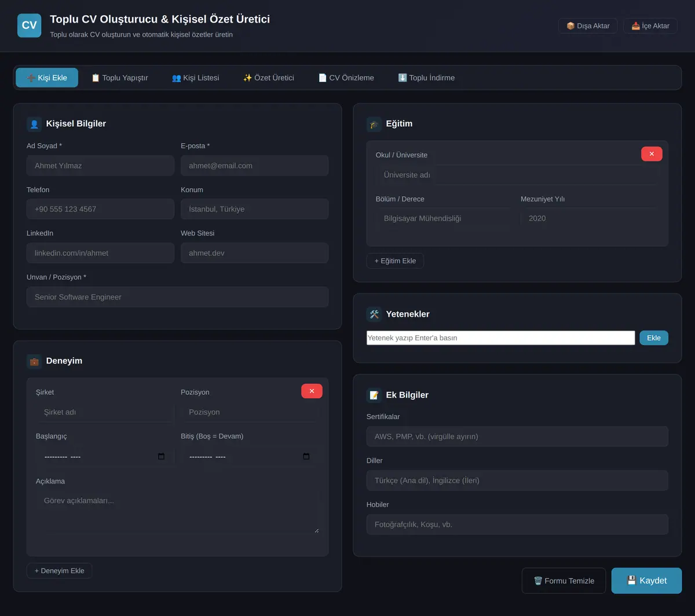Select the Konum input field
The width and height of the screenshot is (695, 616).
click(x=254, y=209)
